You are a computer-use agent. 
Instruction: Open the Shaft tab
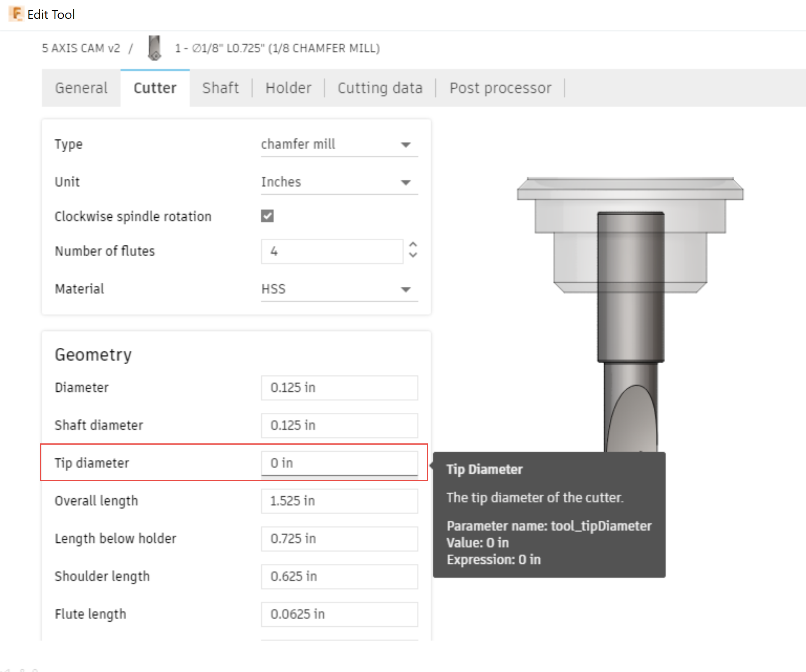[221, 88]
